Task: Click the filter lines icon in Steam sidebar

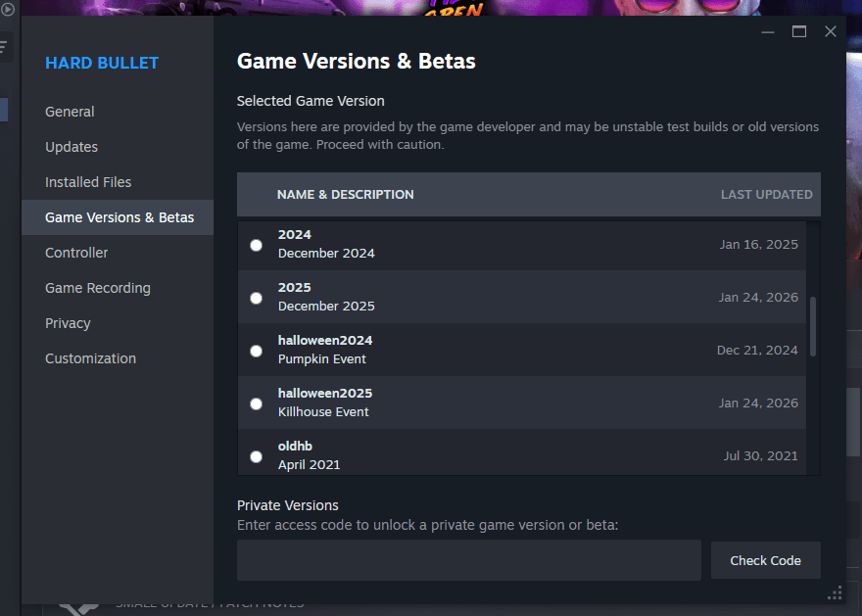Action: click(x=3, y=47)
